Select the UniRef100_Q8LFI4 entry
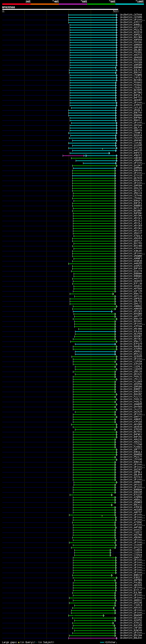The image size is (146, 644). [x=131, y=128]
